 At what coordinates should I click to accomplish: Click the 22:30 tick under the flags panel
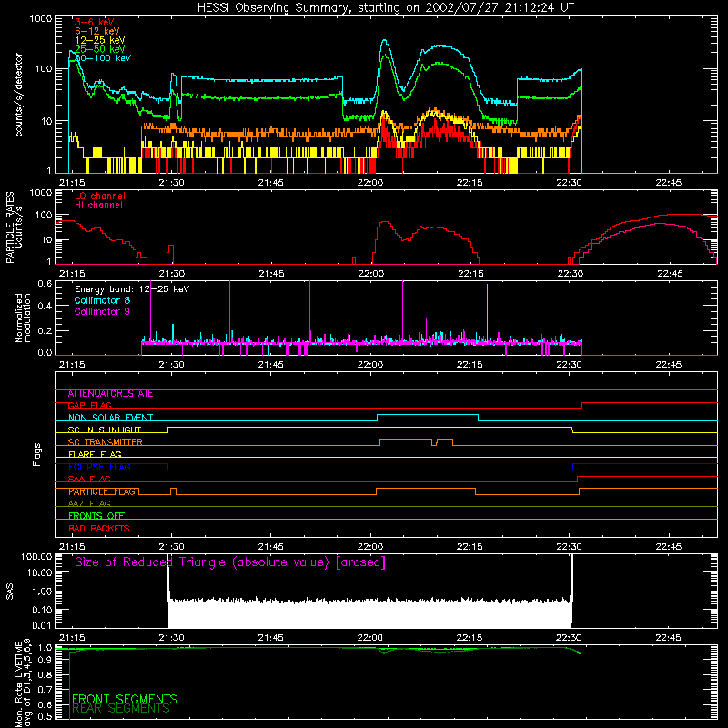pos(570,547)
